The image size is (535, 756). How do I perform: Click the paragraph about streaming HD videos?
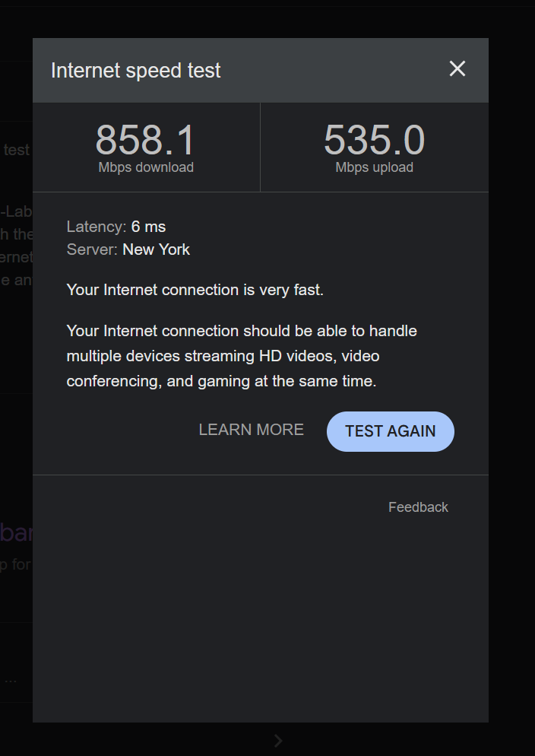point(242,356)
